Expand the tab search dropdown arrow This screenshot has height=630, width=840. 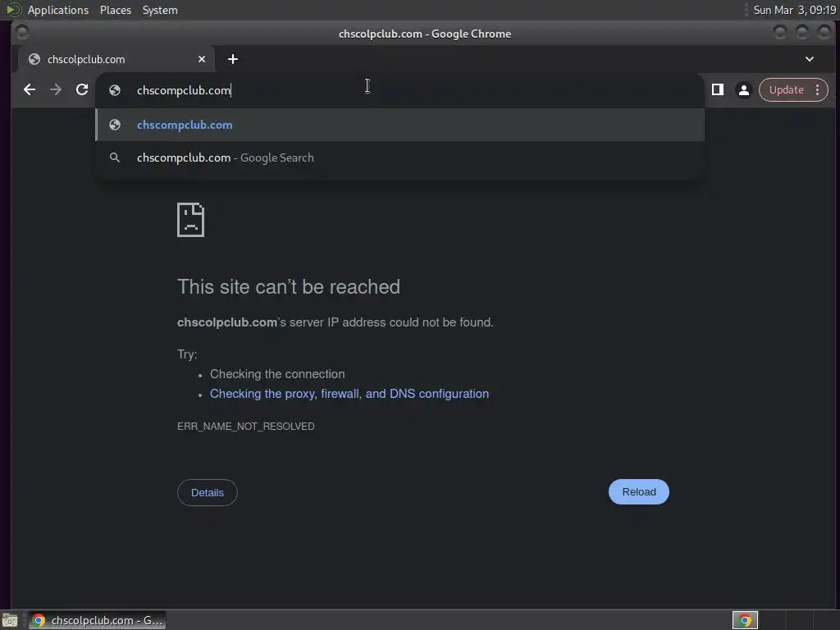pos(810,59)
